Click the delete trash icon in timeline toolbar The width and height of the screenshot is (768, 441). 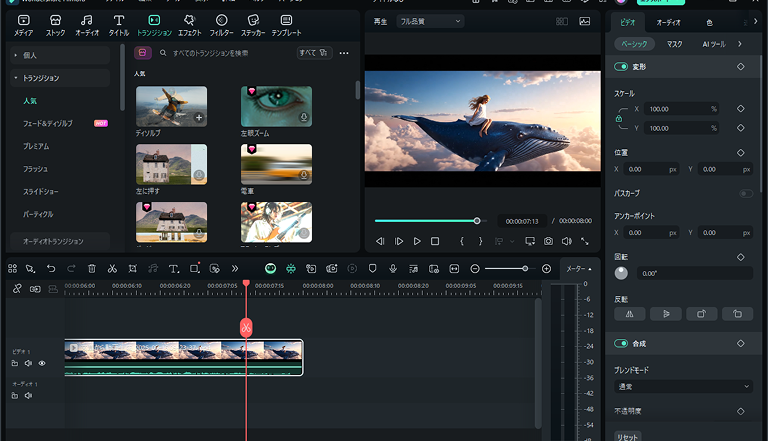(92, 269)
